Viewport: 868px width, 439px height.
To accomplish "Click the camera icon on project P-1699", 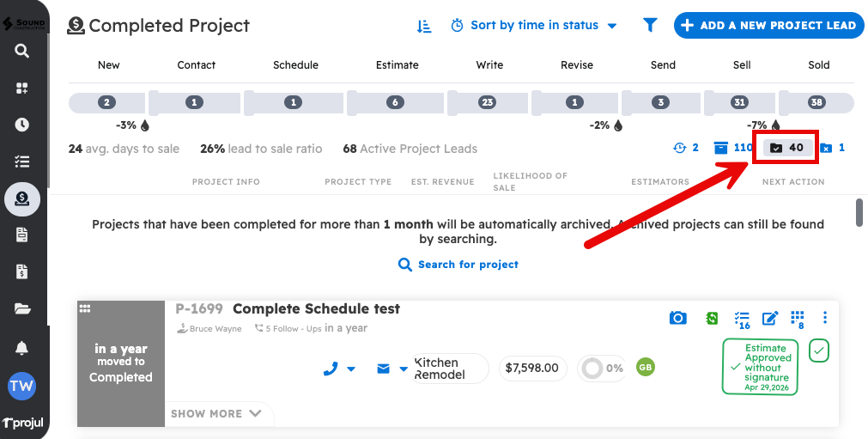I will [678, 318].
